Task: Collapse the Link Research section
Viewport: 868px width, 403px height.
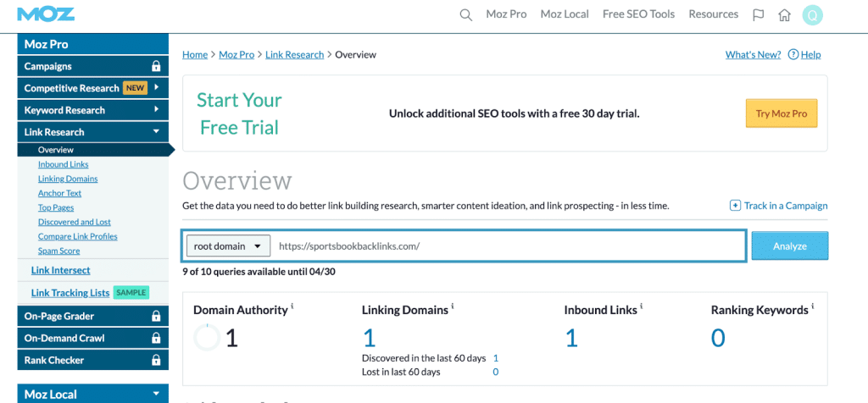Action: tap(156, 132)
